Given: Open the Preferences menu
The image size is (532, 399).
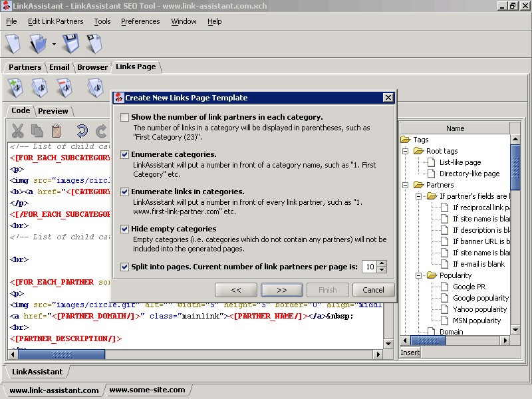Looking at the screenshot, I should coord(140,21).
